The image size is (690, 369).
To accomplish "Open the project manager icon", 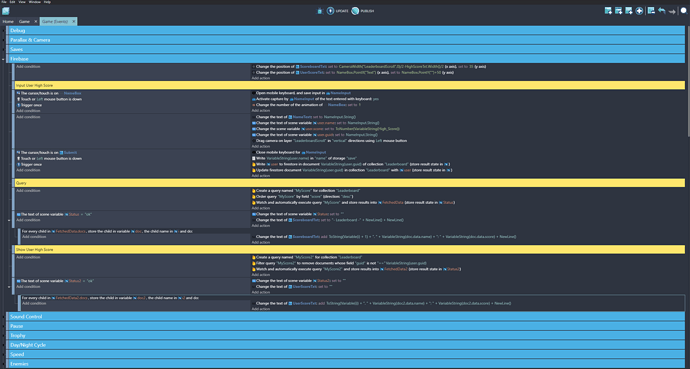I will tap(6, 11).
